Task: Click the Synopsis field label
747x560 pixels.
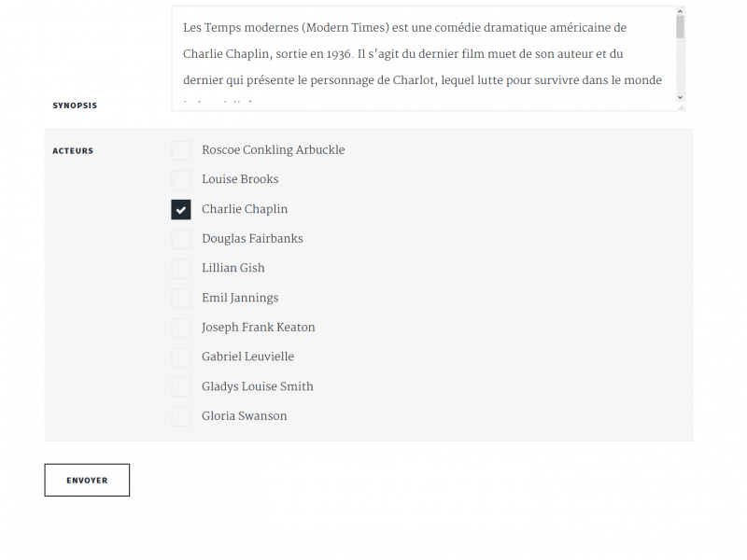Action: click(75, 105)
